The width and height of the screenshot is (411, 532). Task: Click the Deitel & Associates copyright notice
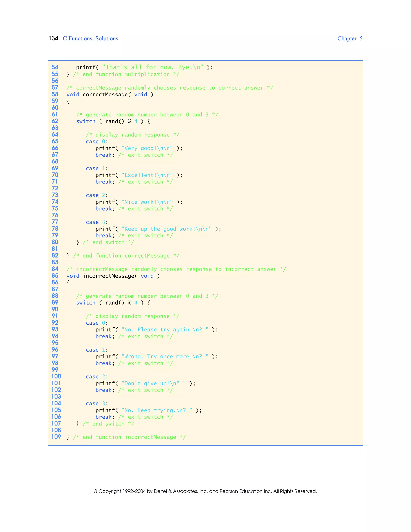[x=205, y=491]
